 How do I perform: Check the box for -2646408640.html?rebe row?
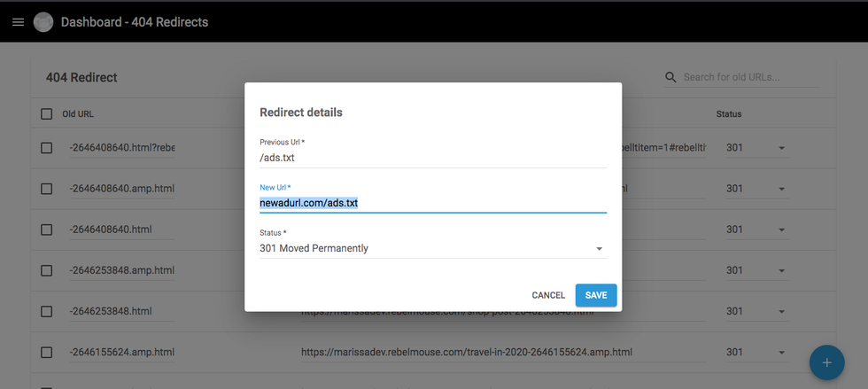[47, 148]
